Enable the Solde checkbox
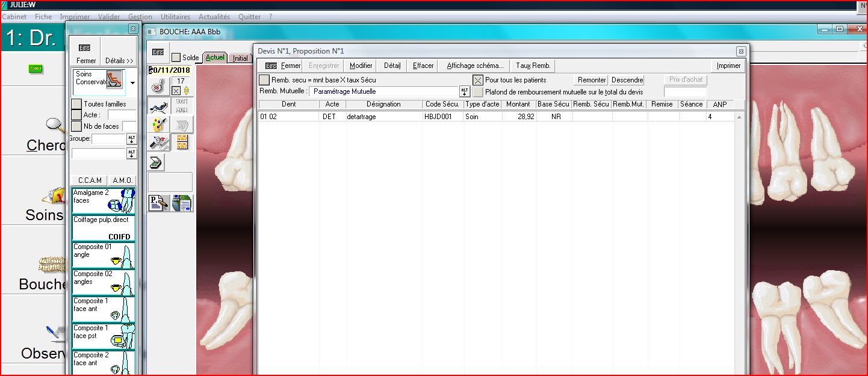 tap(176, 58)
